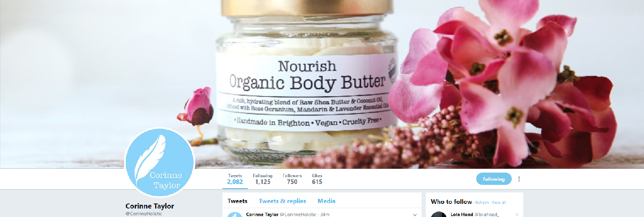Open the 34m tweet timestamp
This screenshot has width=644, height=217.
click(325, 214)
